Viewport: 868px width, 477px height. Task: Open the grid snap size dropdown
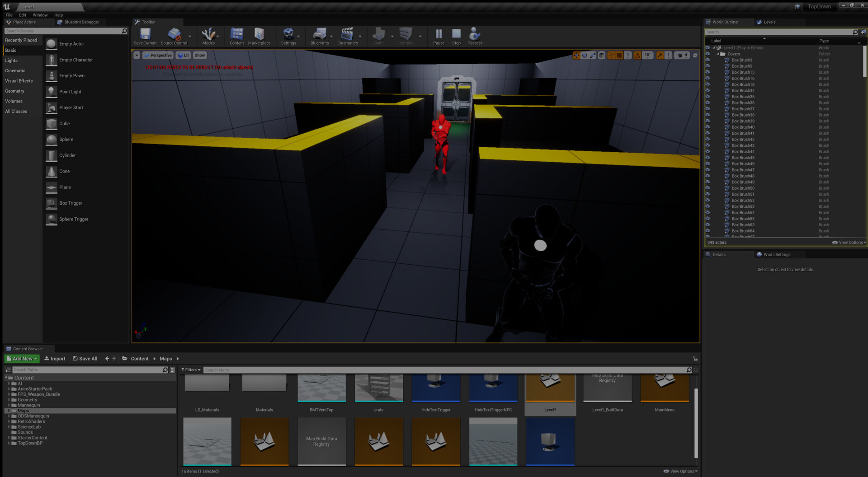628,55
